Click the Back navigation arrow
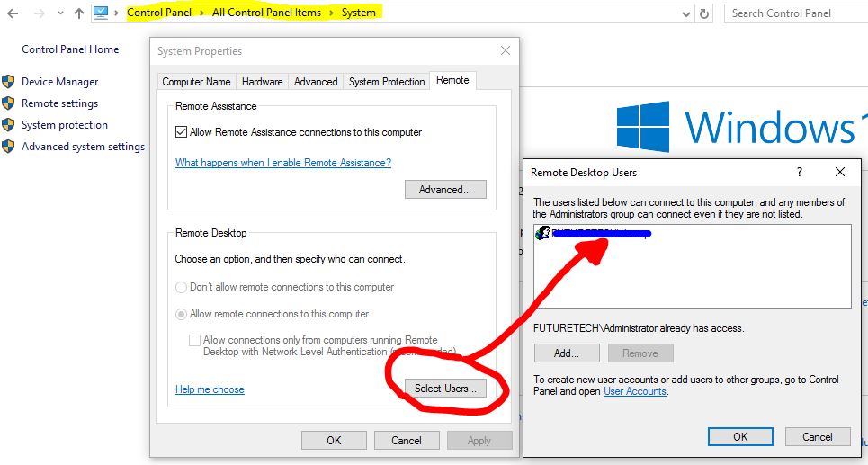This screenshot has height=465, width=868. pos(13,13)
